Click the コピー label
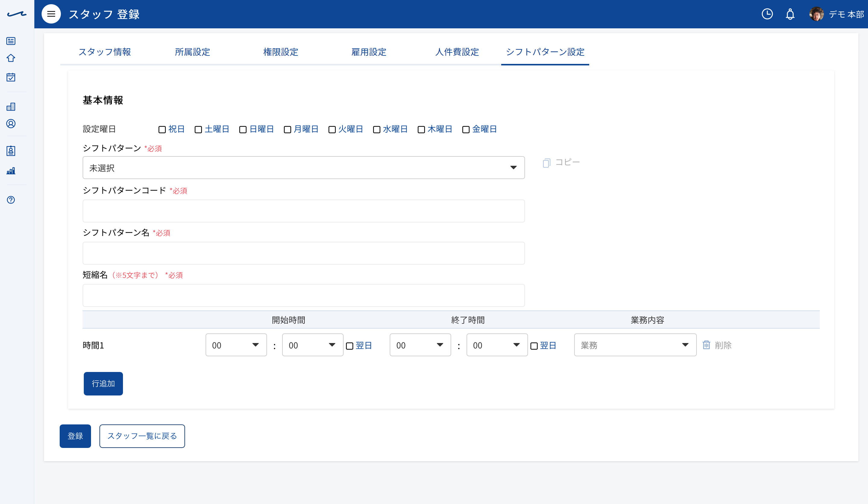 (567, 162)
